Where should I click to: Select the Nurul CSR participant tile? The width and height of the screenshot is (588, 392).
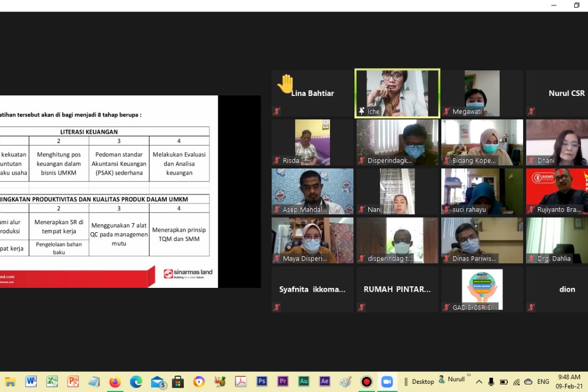tap(556, 93)
